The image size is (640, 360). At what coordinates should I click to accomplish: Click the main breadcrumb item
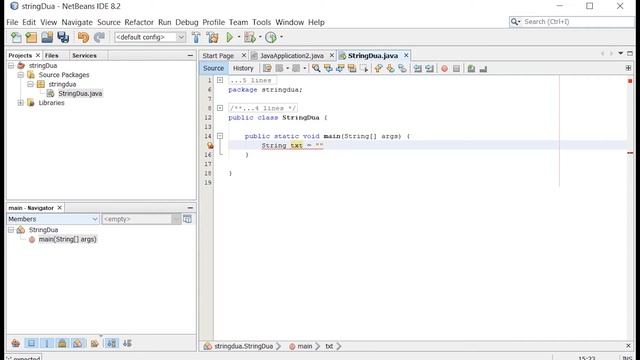pos(304,346)
